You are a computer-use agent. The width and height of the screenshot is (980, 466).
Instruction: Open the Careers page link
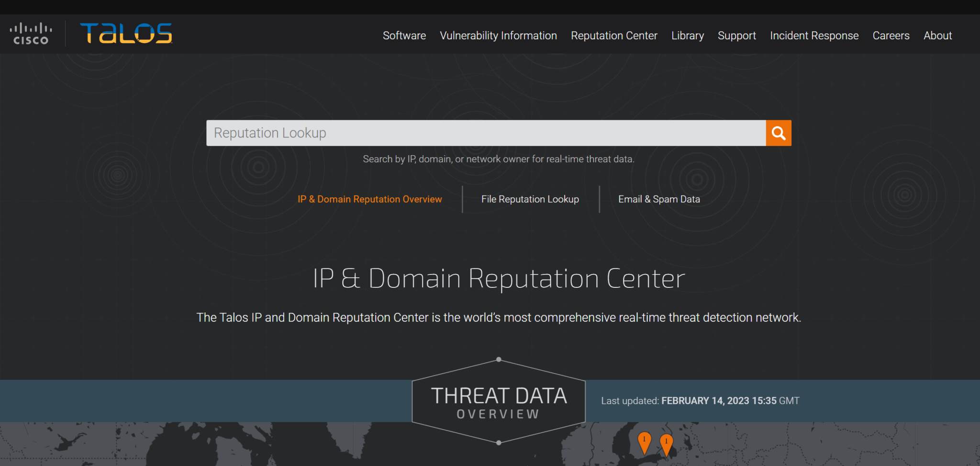(891, 36)
